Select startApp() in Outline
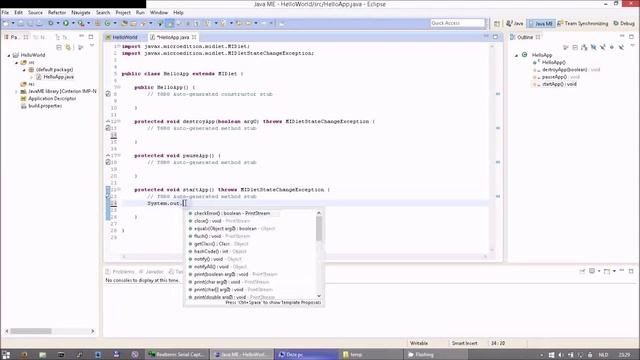 555,84
